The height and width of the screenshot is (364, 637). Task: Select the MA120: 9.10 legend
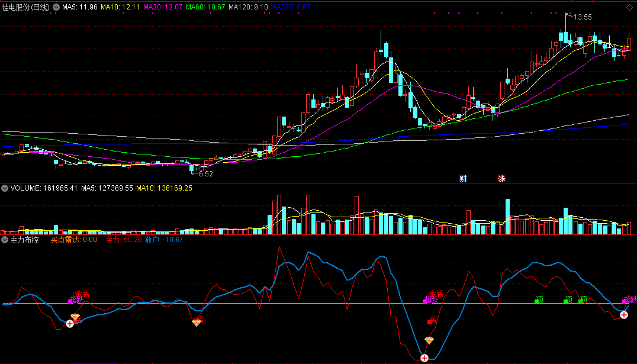[x=248, y=7]
